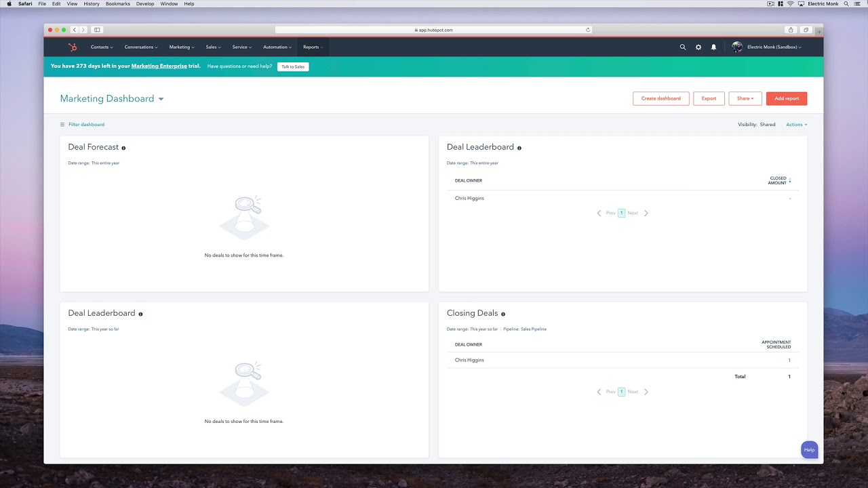Click the Filter dashboard lines icon

[x=62, y=125]
